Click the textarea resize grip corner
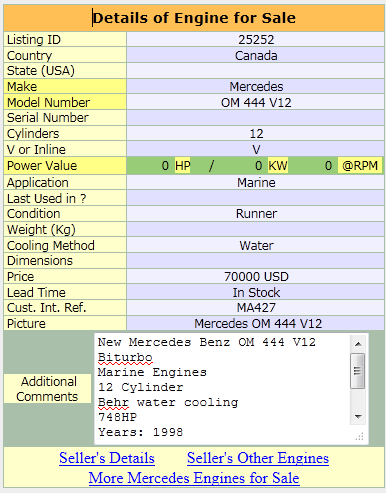 pos(359,436)
